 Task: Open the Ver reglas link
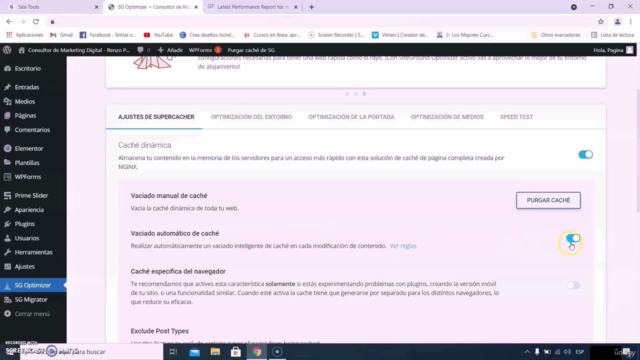point(403,246)
